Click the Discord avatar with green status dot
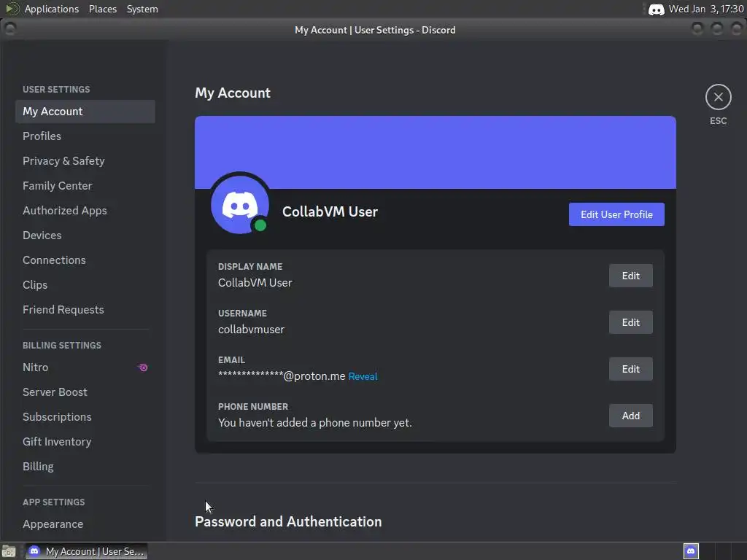Viewport: 747px width, 560px height. [240, 205]
